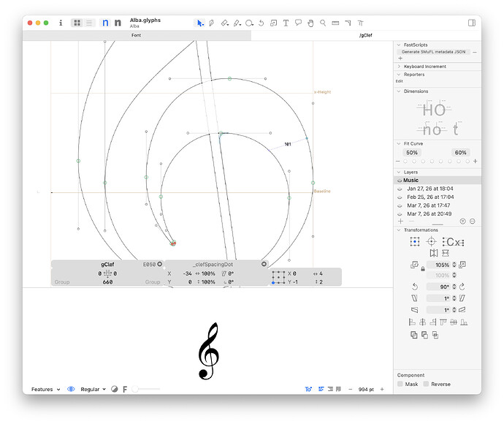The image size is (504, 424).
Task: Select the Pencil tool
Action: pyautogui.click(x=237, y=23)
